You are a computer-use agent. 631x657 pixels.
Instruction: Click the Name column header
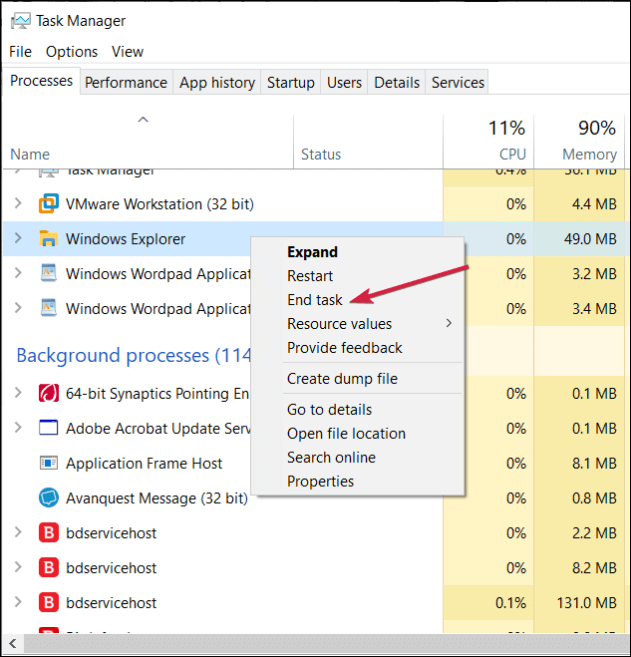point(30,154)
